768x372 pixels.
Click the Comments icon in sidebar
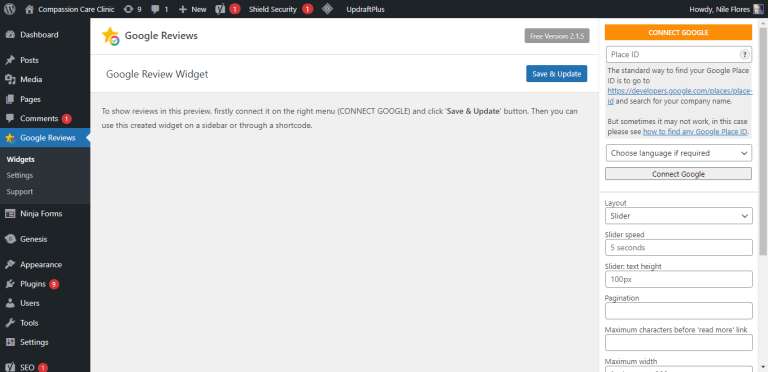click(10, 118)
